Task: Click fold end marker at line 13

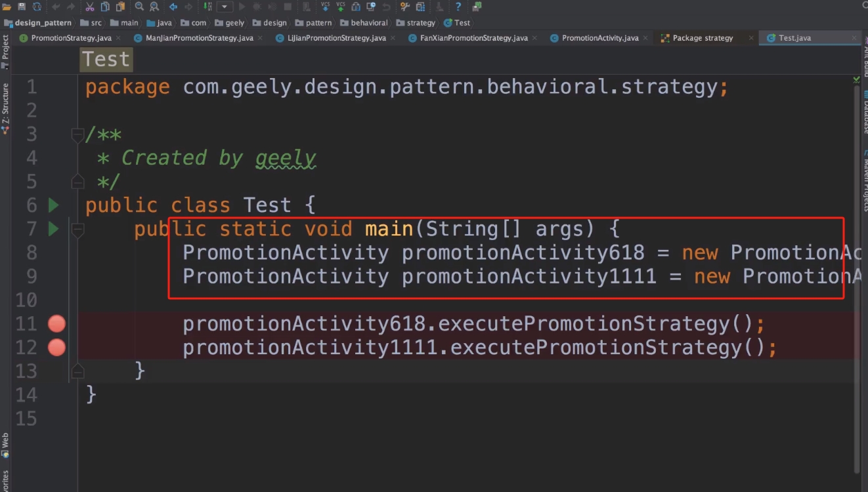Action: [77, 371]
